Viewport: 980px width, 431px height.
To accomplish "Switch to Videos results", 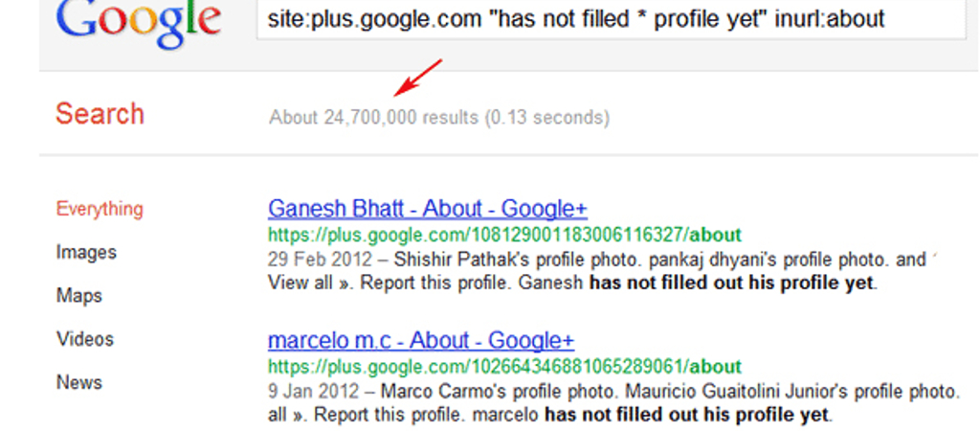I will (x=85, y=339).
